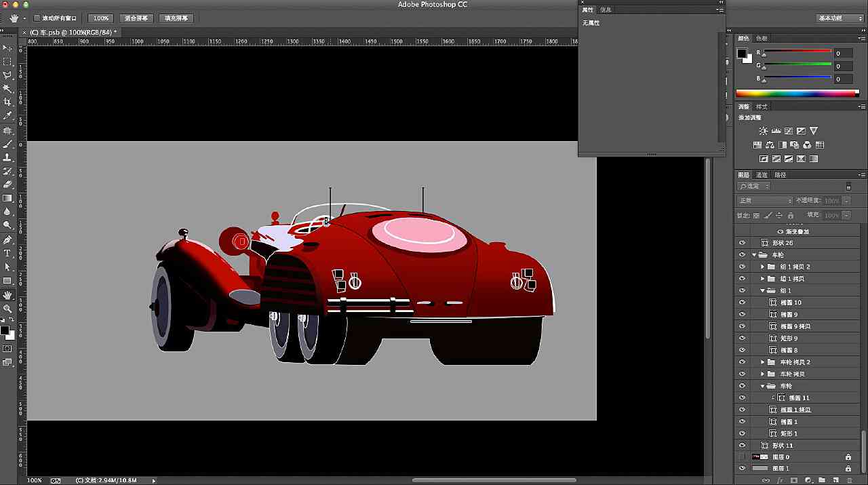Add a Levels adjustment
The image size is (868, 485).
(x=776, y=131)
